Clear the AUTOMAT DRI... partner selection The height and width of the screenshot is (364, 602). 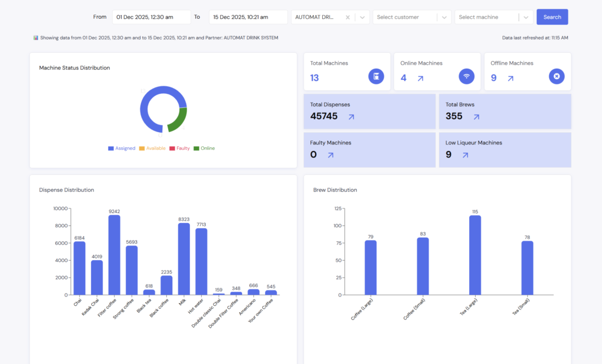point(347,18)
